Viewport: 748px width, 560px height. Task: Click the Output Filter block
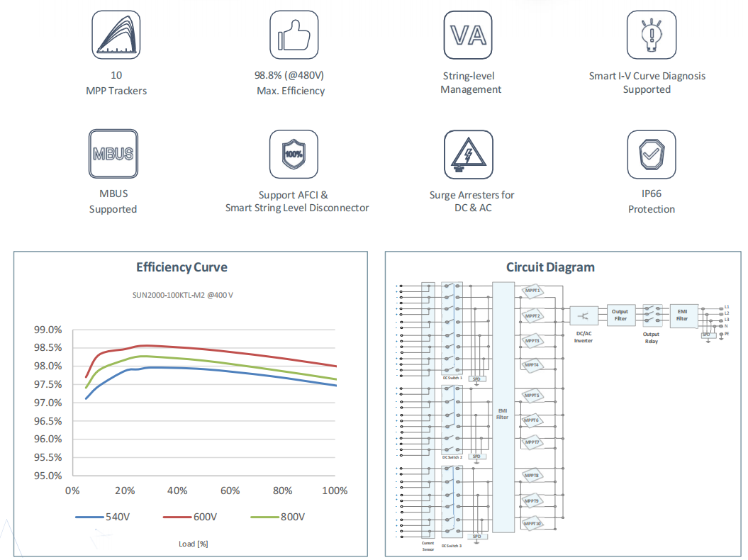tap(620, 315)
